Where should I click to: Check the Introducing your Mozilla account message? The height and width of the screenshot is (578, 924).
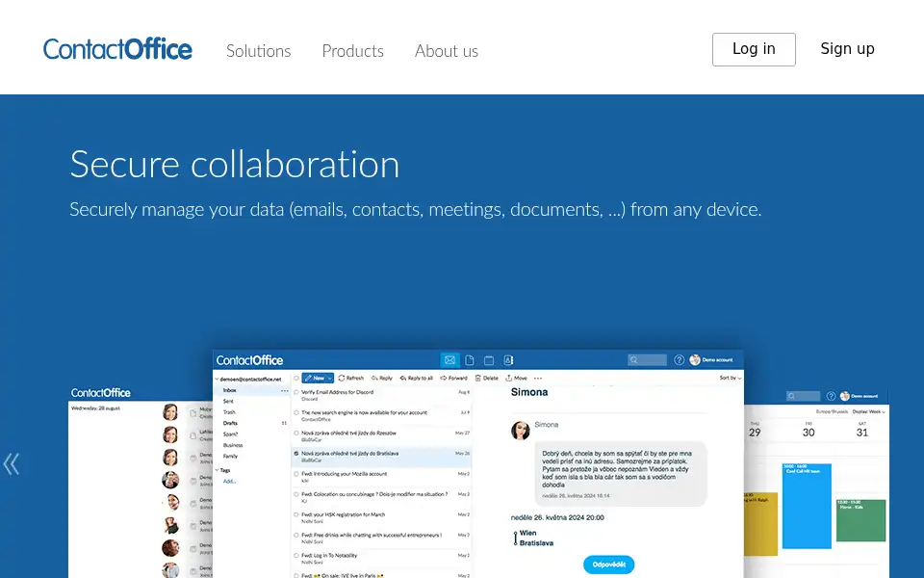click(x=296, y=474)
